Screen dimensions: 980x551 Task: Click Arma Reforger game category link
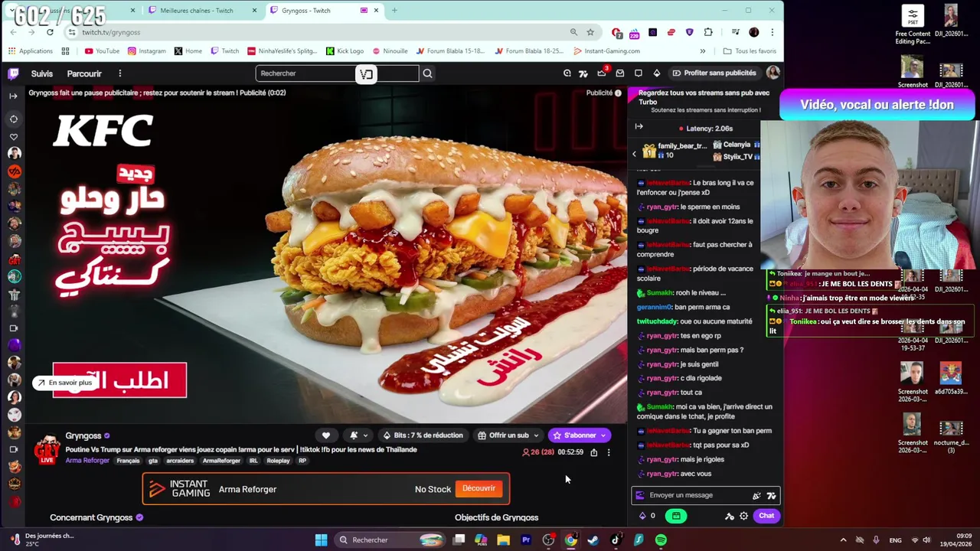(x=87, y=461)
